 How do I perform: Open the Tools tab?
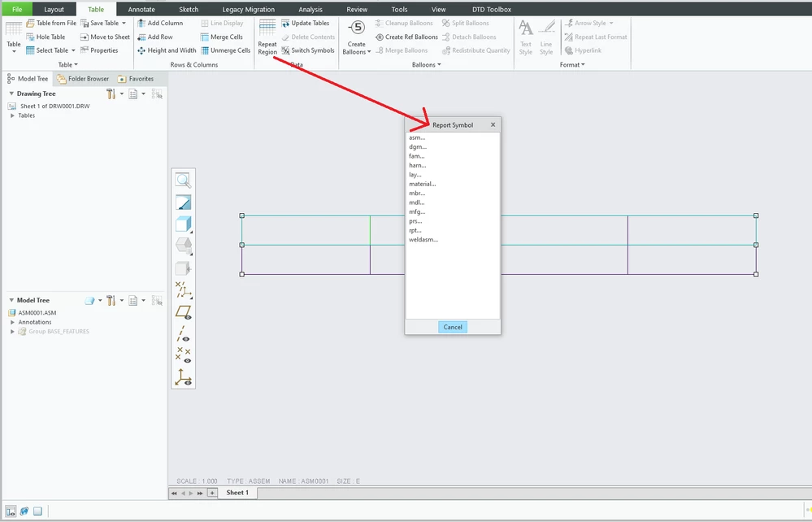pyautogui.click(x=399, y=9)
